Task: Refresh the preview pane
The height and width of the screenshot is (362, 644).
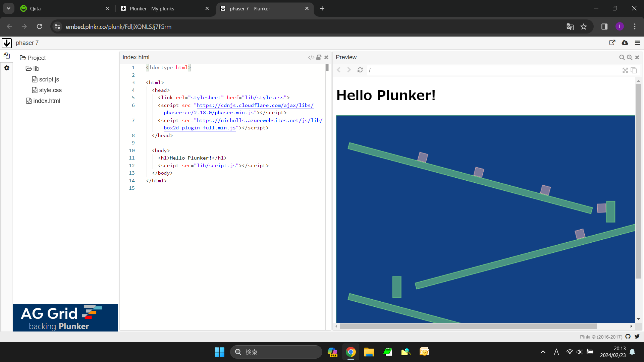Action: coord(360,70)
